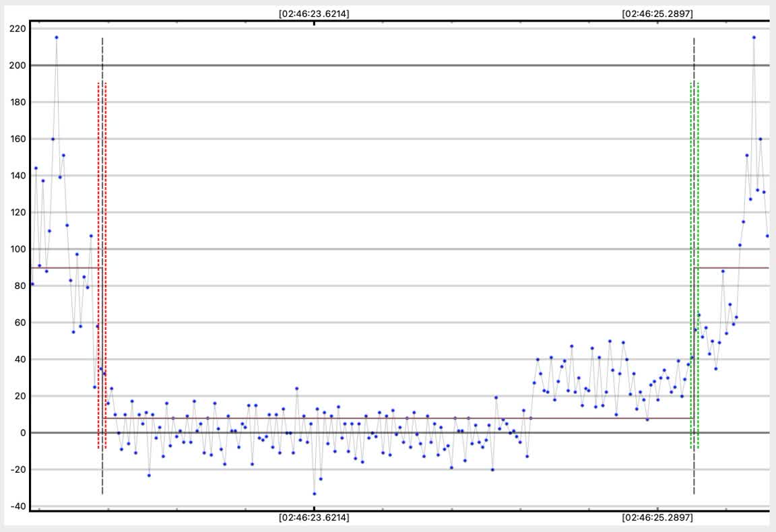Select the bottom 02:46:23.6214 time label
This screenshot has width=776, height=532.
pos(314,518)
